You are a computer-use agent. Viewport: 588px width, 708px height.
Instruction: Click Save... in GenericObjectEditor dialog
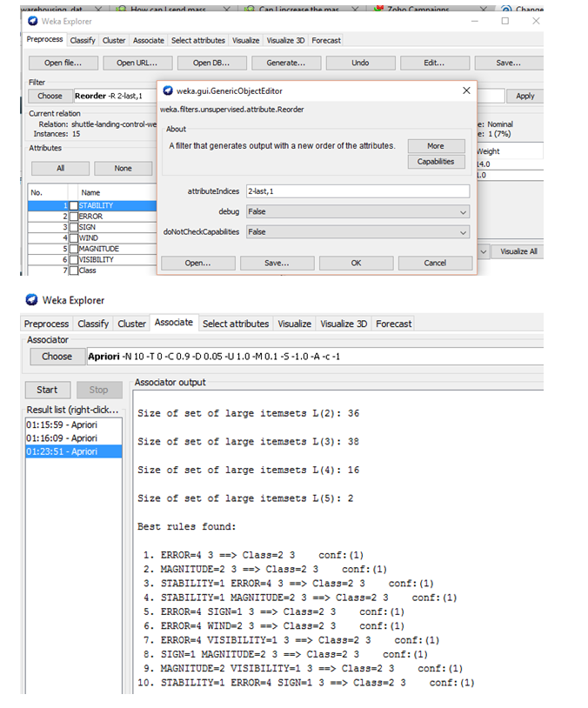pos(277,264)
